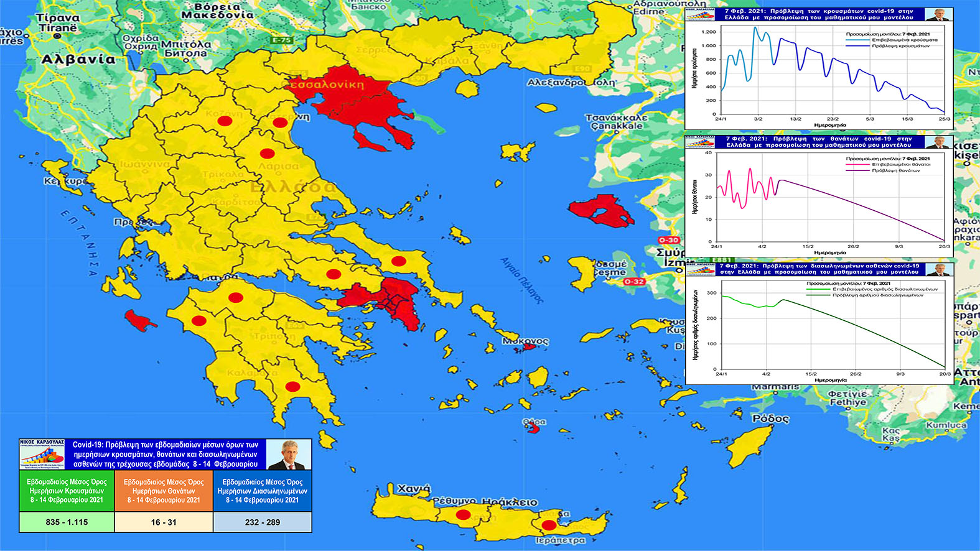Click the red dot in southern Peloponnese
This screenshot has height=551, width=980.
coord(292,386)
